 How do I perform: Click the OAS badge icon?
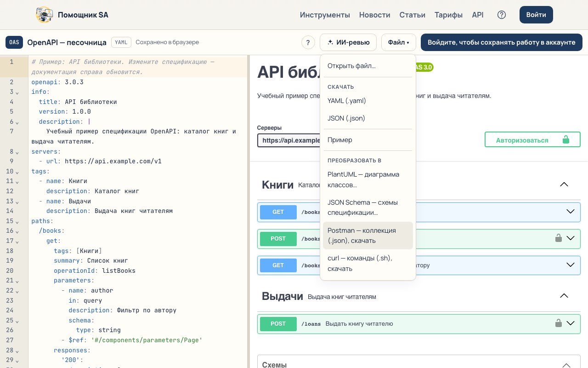point(14,42)
